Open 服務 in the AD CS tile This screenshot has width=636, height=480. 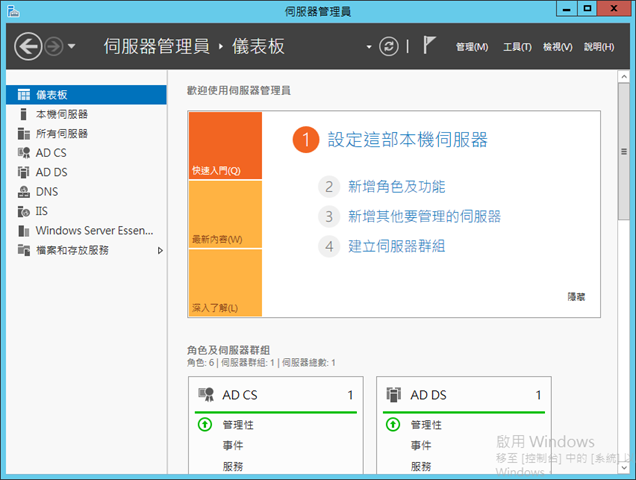tap(233, 466)
